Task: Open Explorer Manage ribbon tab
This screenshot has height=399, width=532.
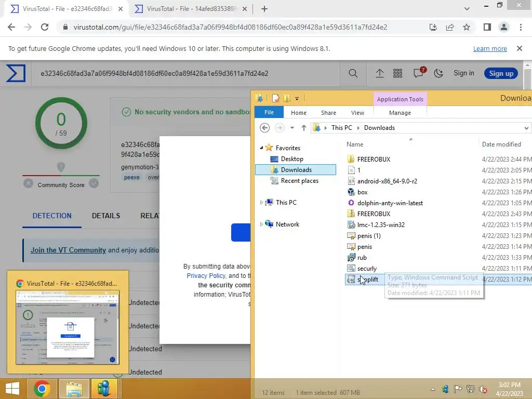Action: pos(400,113)
